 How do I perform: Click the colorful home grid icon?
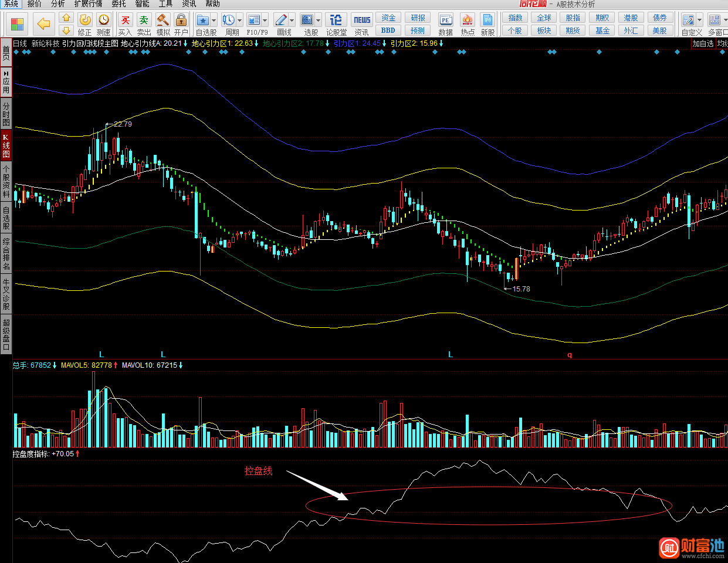pos(18,24)
